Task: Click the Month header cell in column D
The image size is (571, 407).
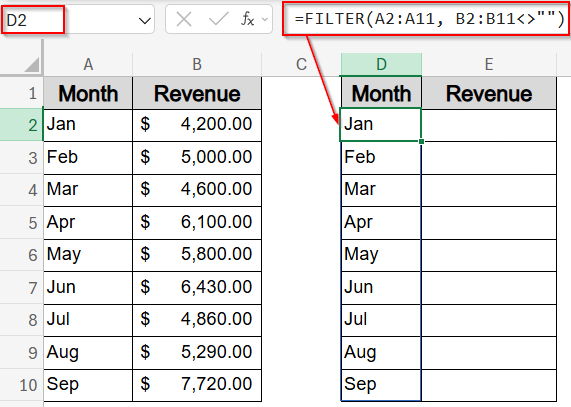Action: point(381,93)
